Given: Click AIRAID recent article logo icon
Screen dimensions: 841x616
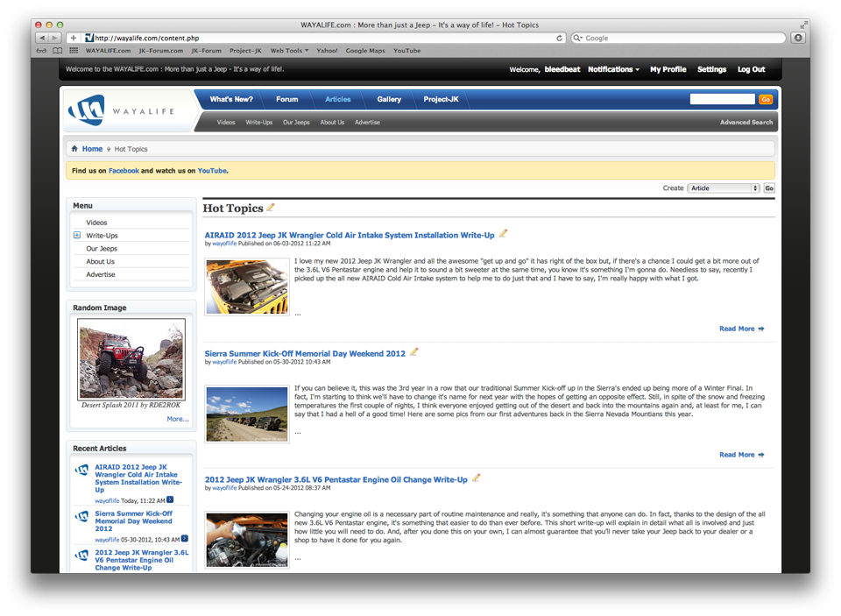Looking at the screenshot, I should click(82, 470).
